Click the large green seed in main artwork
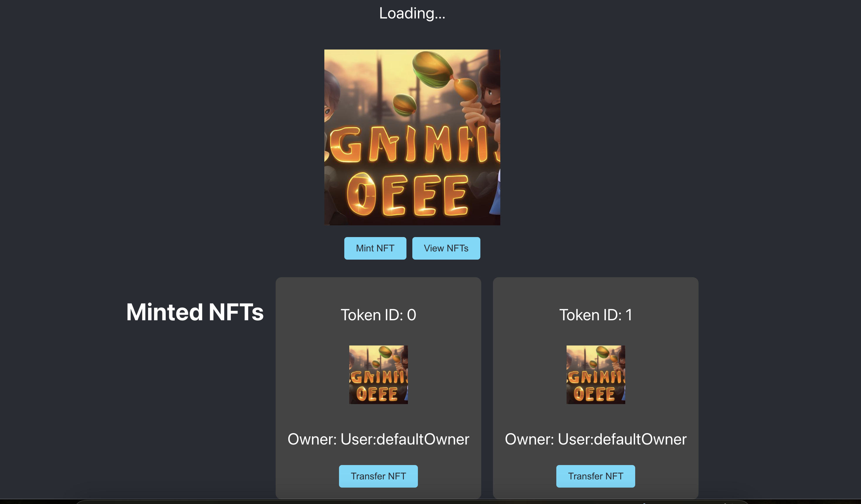Viewport: 861px width, 504px height. click(x=432, y=69)
